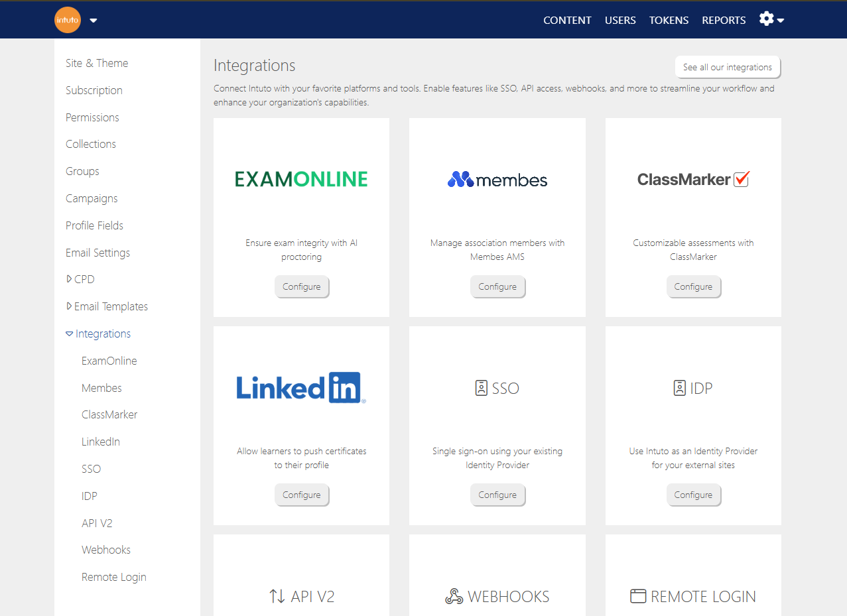847x616 pixels.
Task: Select Webhooks in sidebar tree
Action: pyautogui.click(x=106, y=550)
